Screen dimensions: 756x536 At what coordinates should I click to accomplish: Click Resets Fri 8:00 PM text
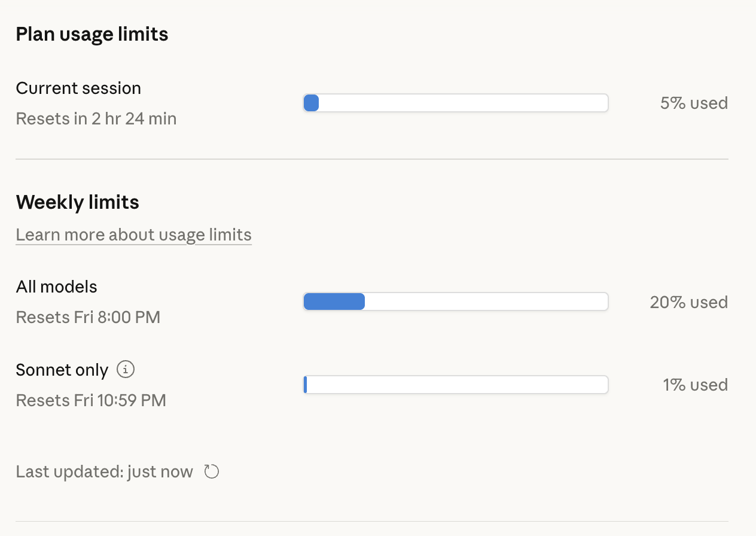(88, 317)
